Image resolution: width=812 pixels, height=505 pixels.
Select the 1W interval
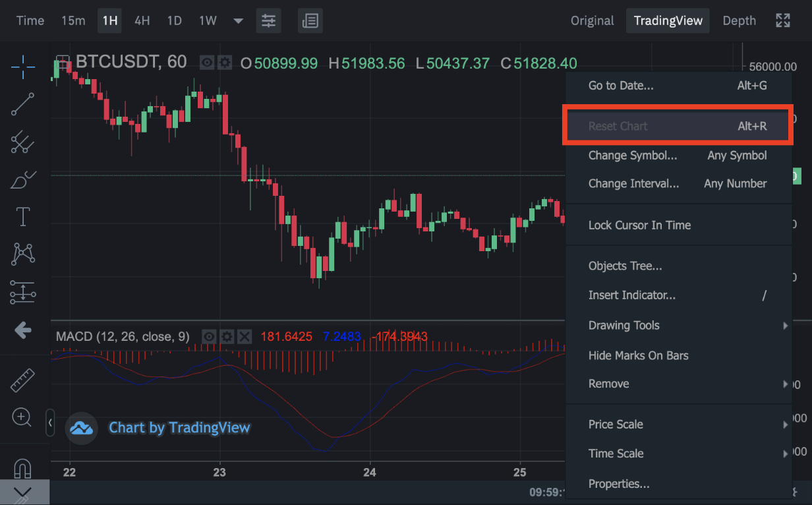pos(208,20)
